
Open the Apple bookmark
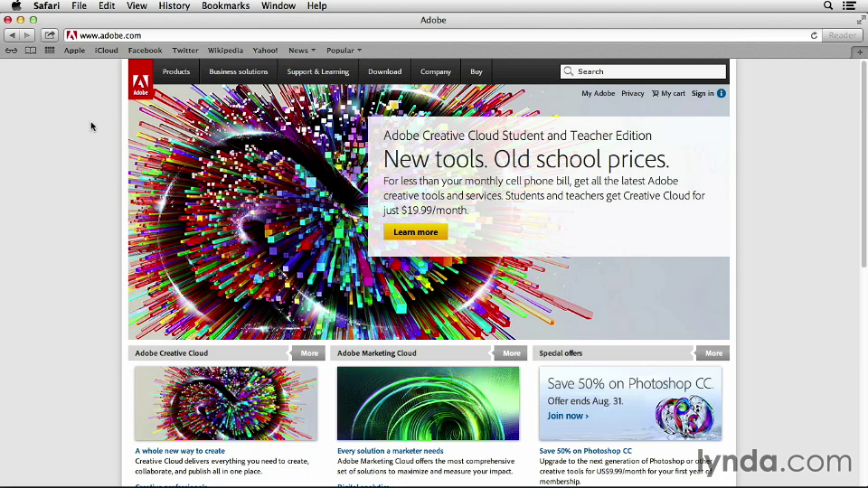pyautogui.click(x=74, y=51)
